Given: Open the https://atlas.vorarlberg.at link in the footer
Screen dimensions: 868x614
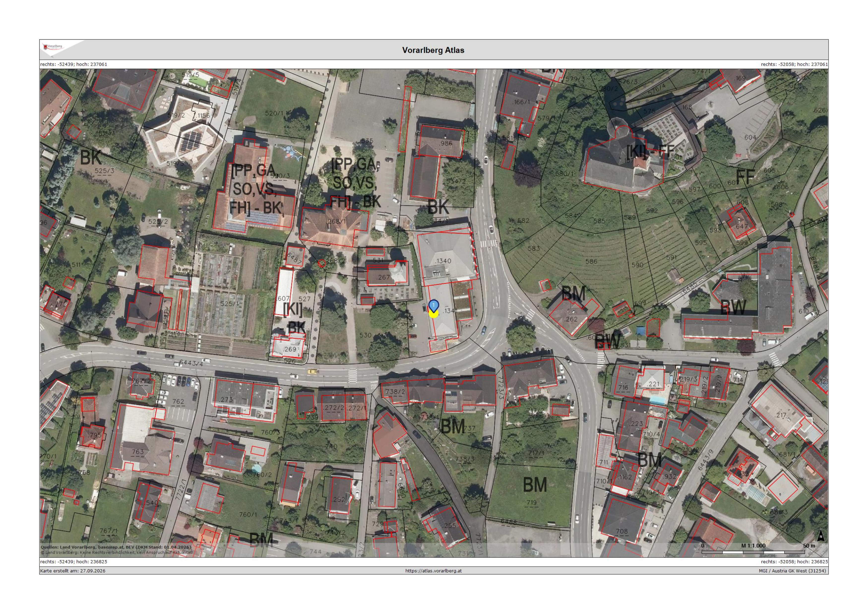Looking at the screenshot, I should (433, 571).
